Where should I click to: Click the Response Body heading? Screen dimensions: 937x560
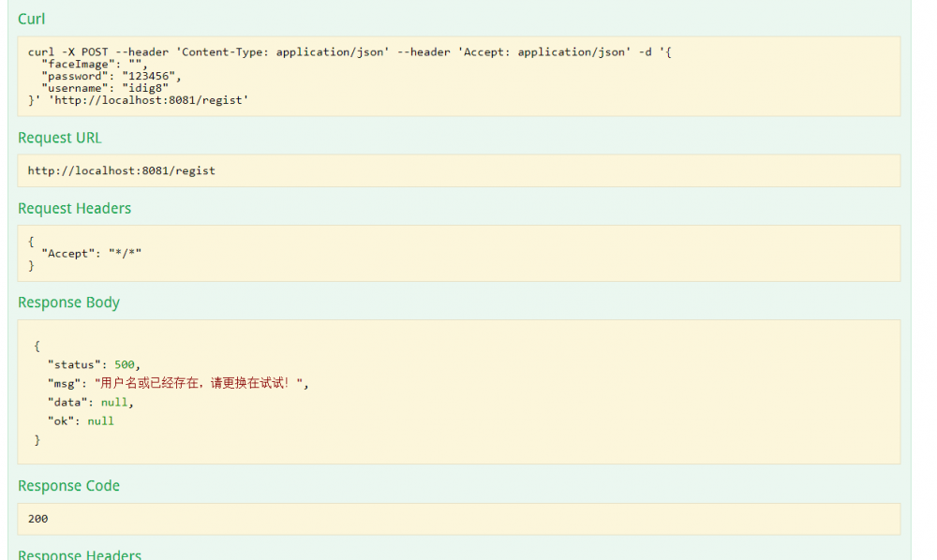[x=68, y=302]
